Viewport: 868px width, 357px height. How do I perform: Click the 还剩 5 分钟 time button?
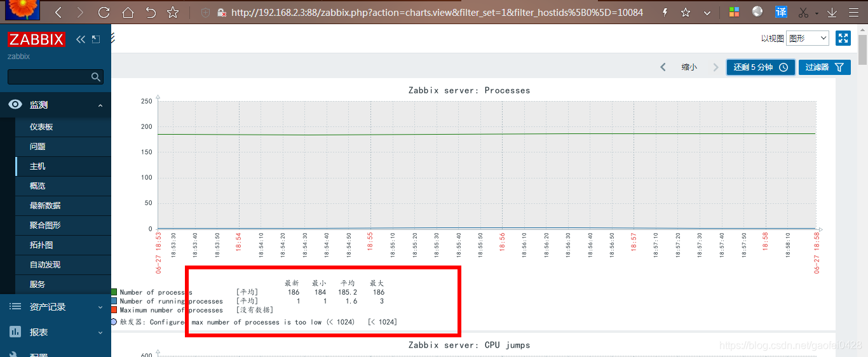click(x=761, y=67)
